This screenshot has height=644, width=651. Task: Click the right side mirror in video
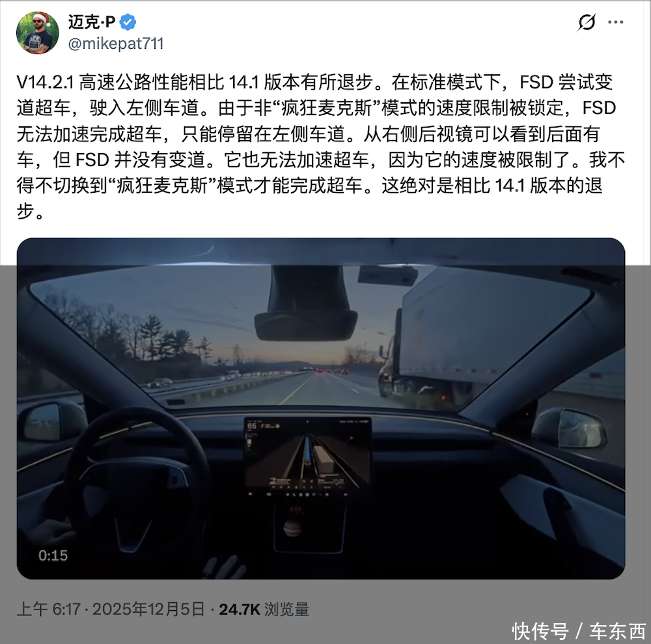pyautogui.click(x=570, y=428)
